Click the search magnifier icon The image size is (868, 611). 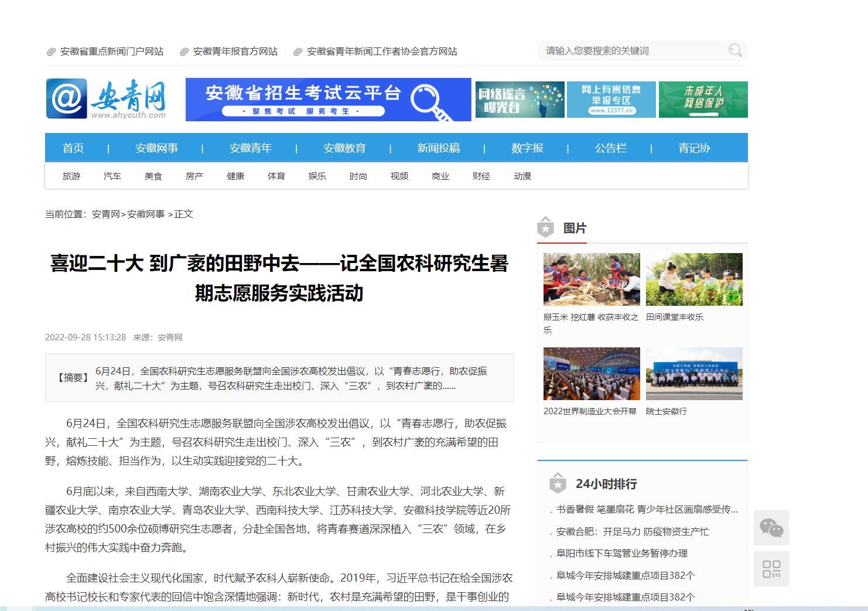coord(734,50)
